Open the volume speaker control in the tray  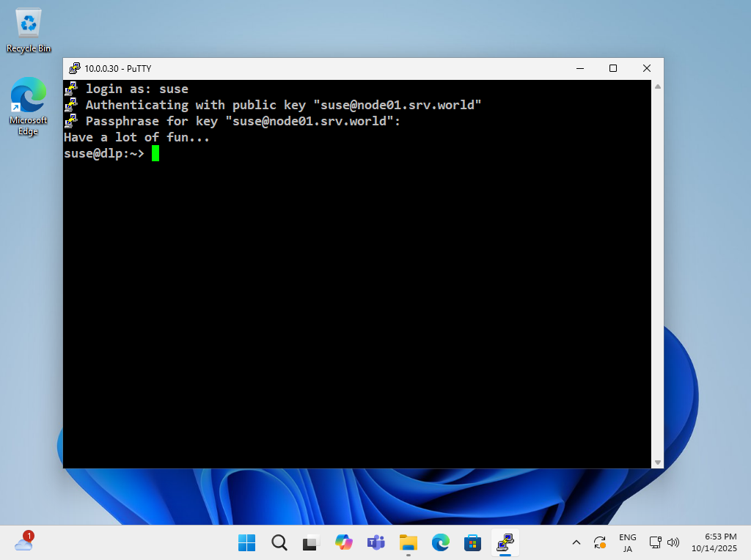673,542
